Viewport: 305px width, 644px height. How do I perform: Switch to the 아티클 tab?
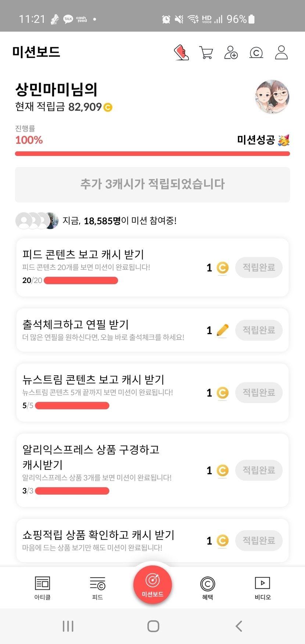(42, 587)
